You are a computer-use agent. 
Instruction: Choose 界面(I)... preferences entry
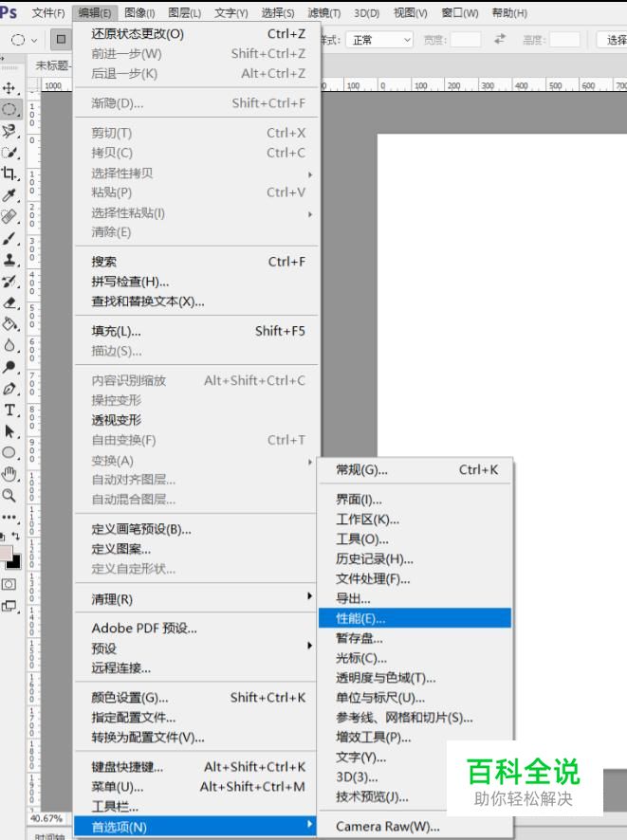[415, 500]
